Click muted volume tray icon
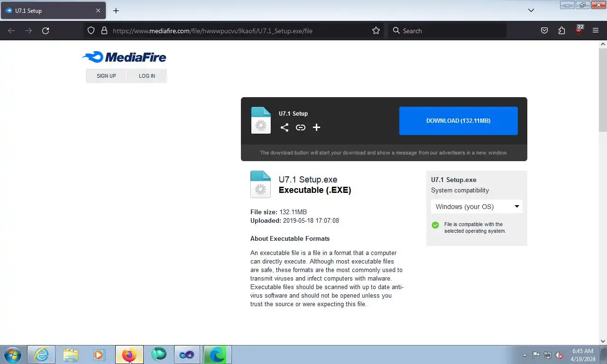607x364 pixels. pyautogui.click(x=559, y=355)
